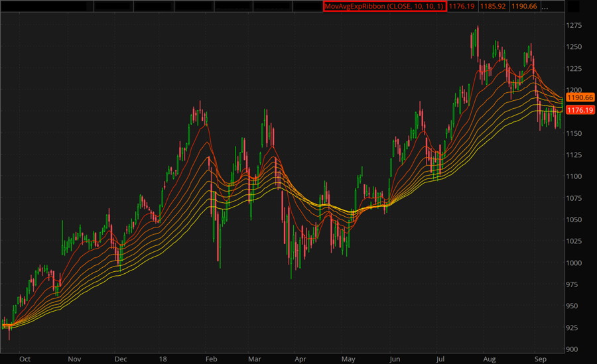597x364 pixels.
Task: Click the Aug label on time axis
Action: [x=490, y=359]
